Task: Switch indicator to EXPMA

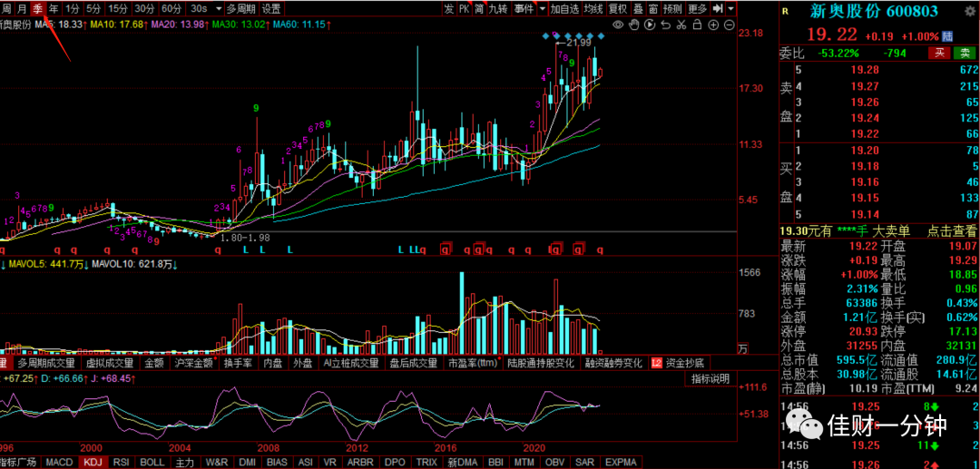Action: click(x=622, y=462)
